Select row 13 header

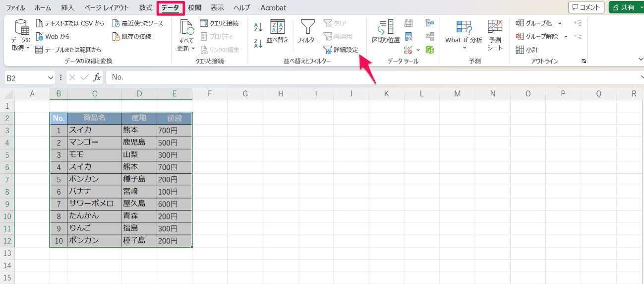(7, 253)
